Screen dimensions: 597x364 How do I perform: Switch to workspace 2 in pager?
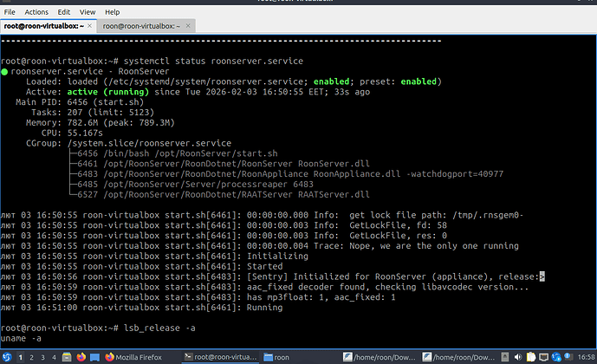(32, 356)
